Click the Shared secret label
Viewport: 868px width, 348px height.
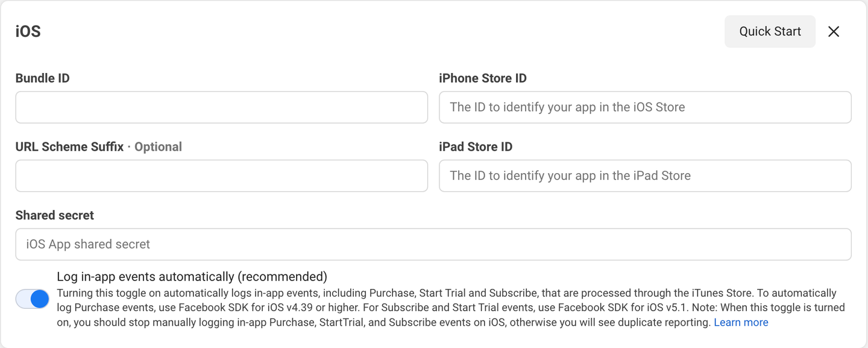pyautogui.click(x=55, y=215)
